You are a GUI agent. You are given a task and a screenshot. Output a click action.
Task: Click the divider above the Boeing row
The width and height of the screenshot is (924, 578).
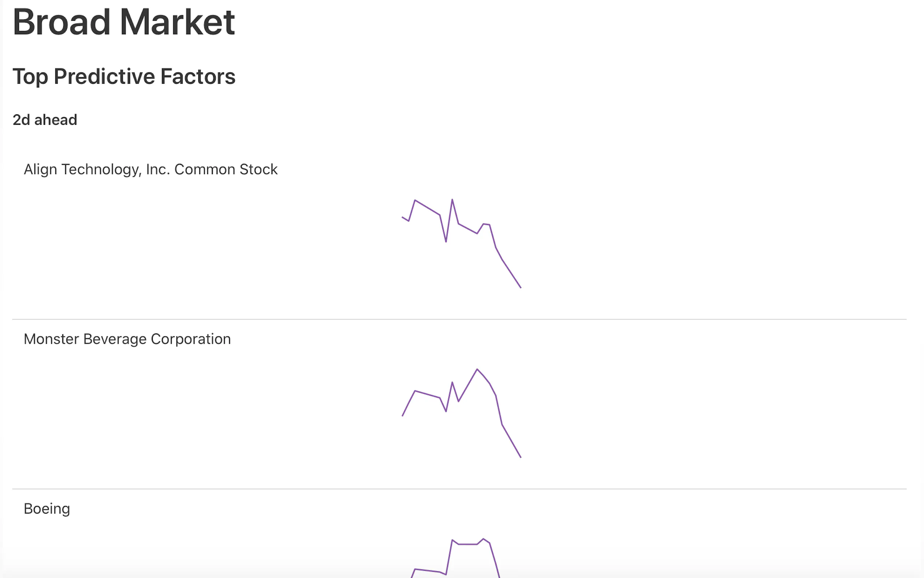[x=459, y=489]
